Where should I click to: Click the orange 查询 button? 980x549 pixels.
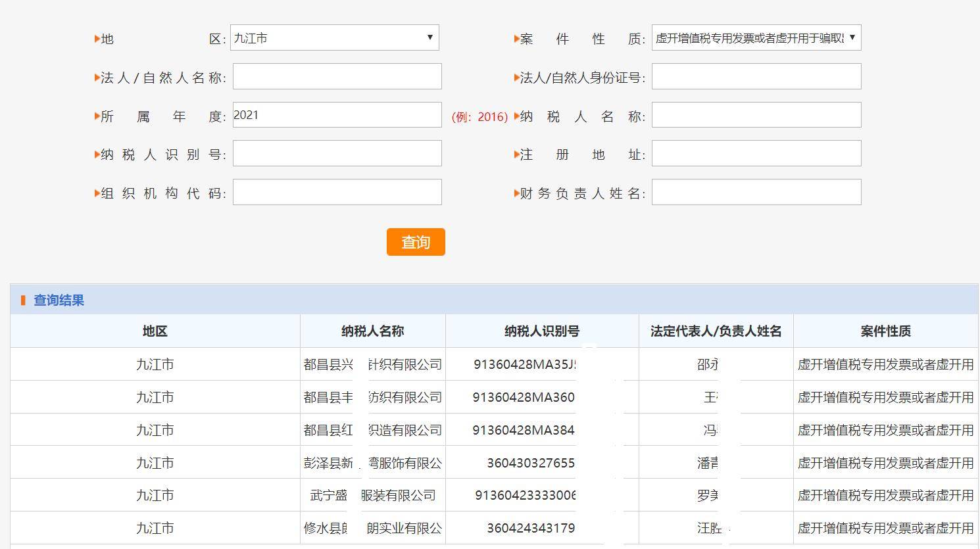416,242
